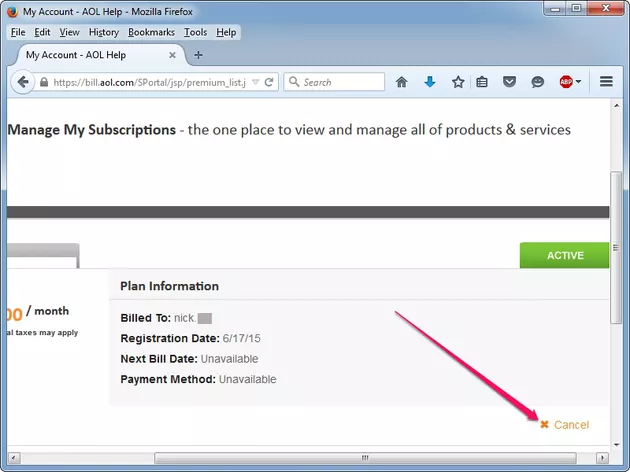Screen dimensions: 630x472
Task: Open a new tab with plus button
Action: coord(198,55)
